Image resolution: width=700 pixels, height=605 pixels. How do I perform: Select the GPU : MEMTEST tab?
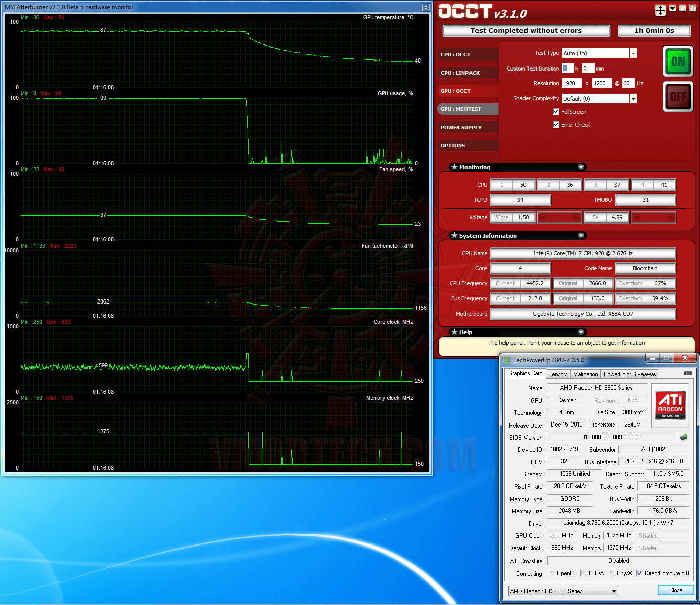pos(468,109)
